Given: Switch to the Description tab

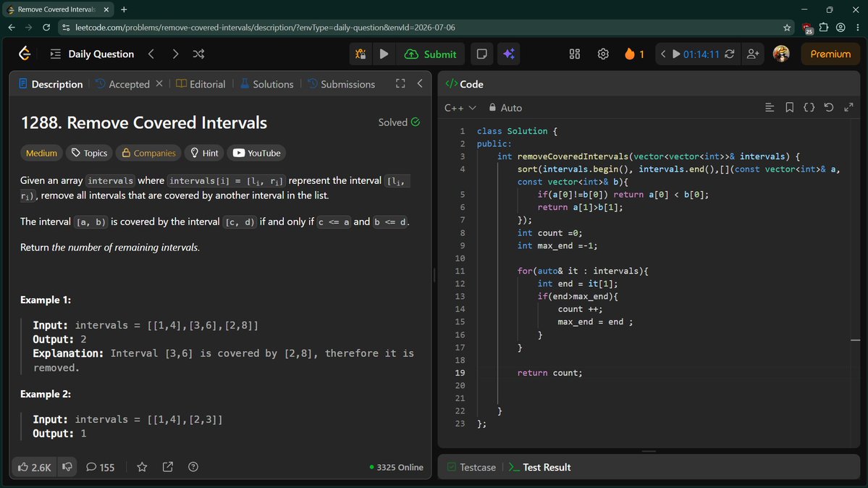Looking at the screenshot, I should [x=51, y=84].
